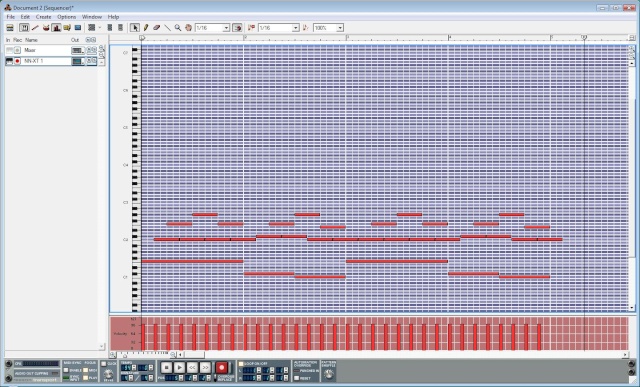The height and width of the screenshot is (387, 640).
Task: Turn the Pattern Shuffle knob
Action: coord(329,373)
